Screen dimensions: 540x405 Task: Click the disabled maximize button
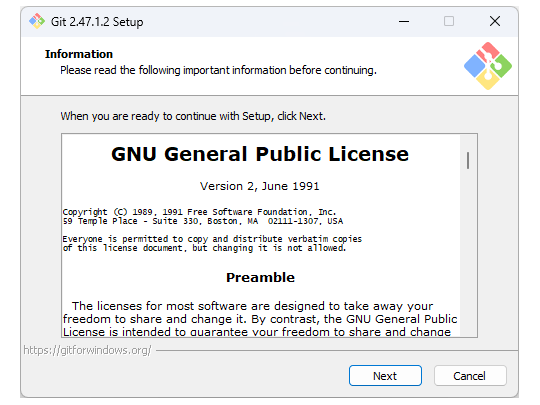(449, 21)
